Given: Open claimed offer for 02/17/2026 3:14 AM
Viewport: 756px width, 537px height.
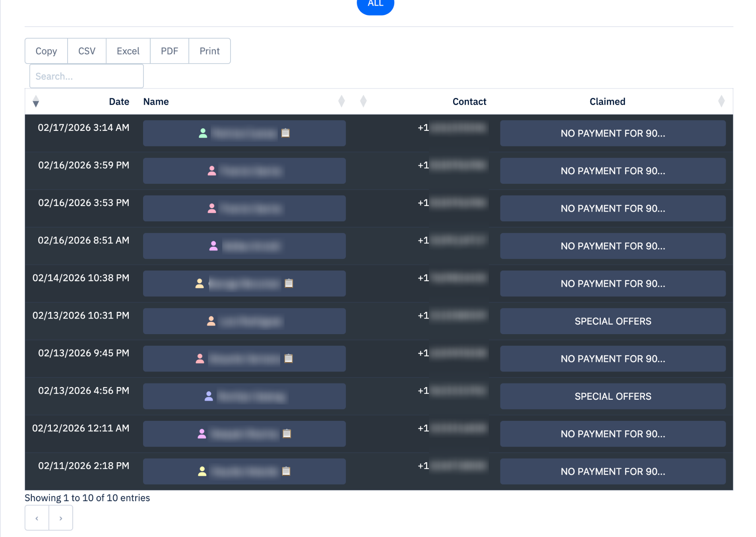Looking at the screenshot, I should 613,133.
